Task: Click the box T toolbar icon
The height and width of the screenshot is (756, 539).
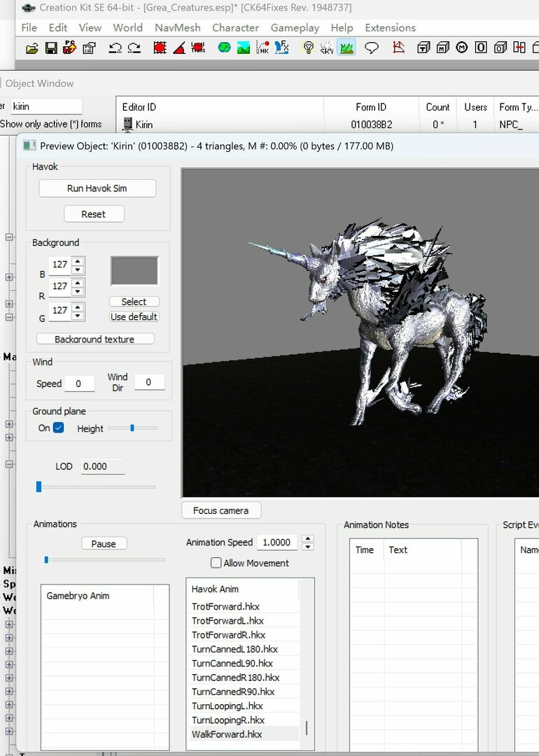Action: coord(423,48)
